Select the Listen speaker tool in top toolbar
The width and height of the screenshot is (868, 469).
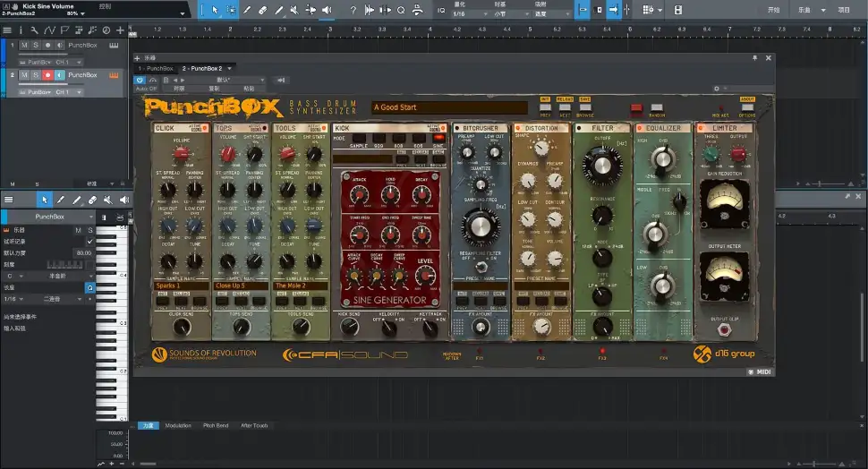coord(327,10)
